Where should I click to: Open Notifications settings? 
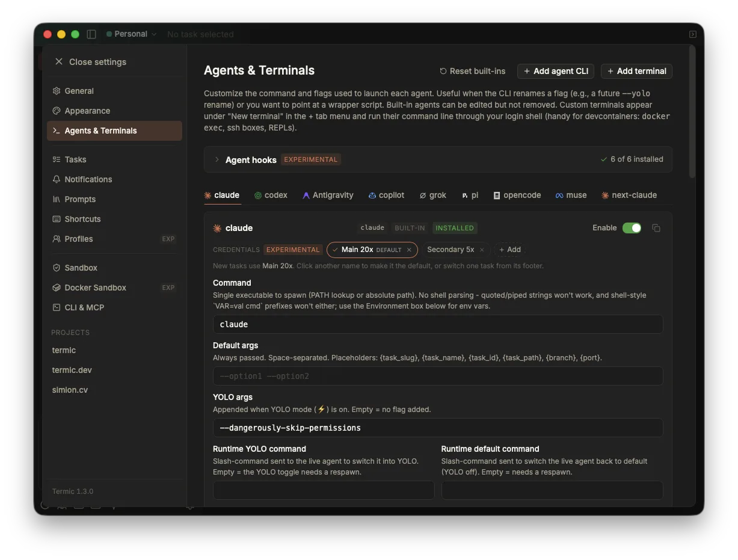[114, 179]
